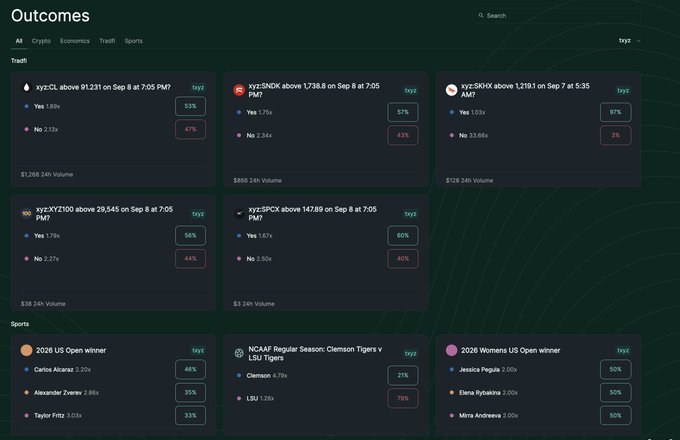Open xyz:SKHX above 1,219.1 market title

pyautogui.click(x=525, y=90)
